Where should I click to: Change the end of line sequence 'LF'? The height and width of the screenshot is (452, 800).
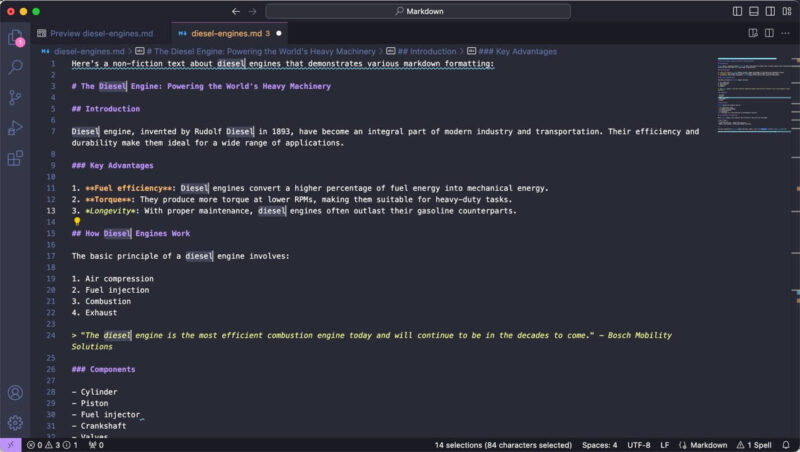[x=664, y=445]
